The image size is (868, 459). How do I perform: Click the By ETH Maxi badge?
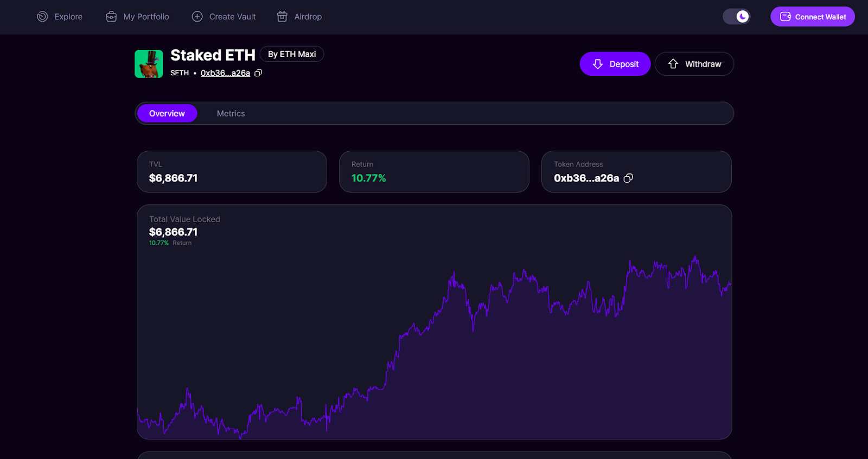[x=292, y=54]
